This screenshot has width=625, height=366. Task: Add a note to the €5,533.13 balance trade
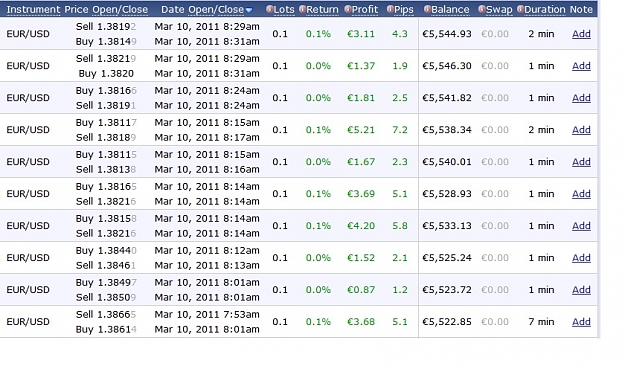coord(581,226)
